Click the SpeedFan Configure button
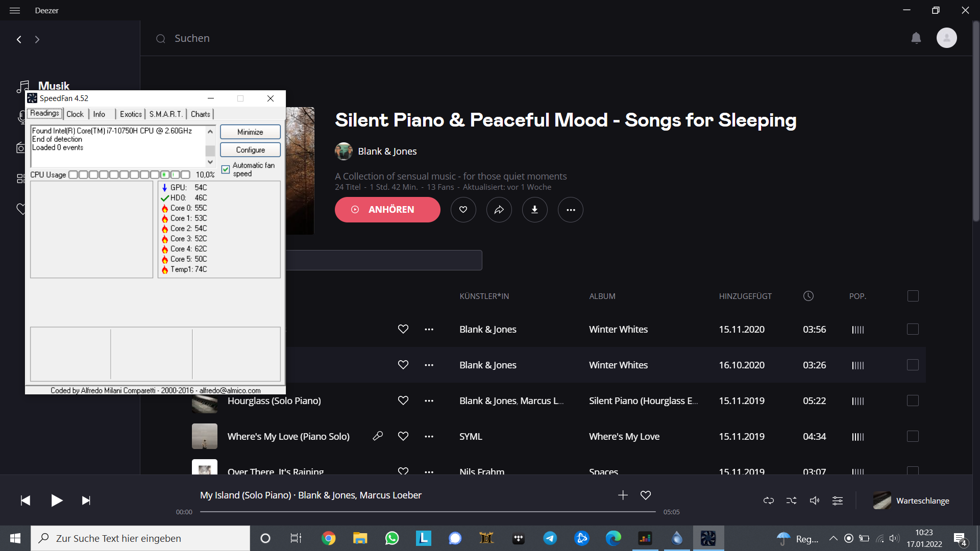Viewport: 980px width, 551px height. (x=250, y=150)
